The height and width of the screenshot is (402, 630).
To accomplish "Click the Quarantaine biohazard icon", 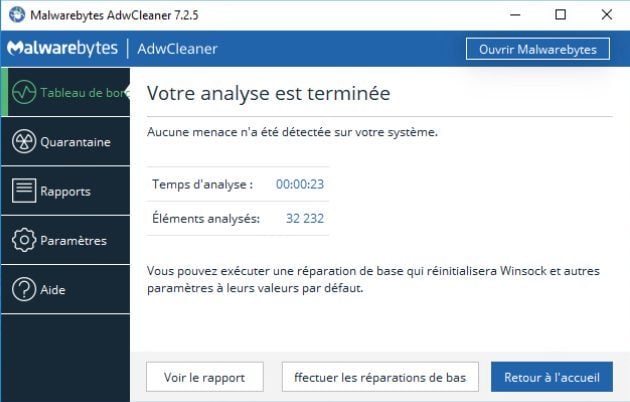I will pos(24,142).
